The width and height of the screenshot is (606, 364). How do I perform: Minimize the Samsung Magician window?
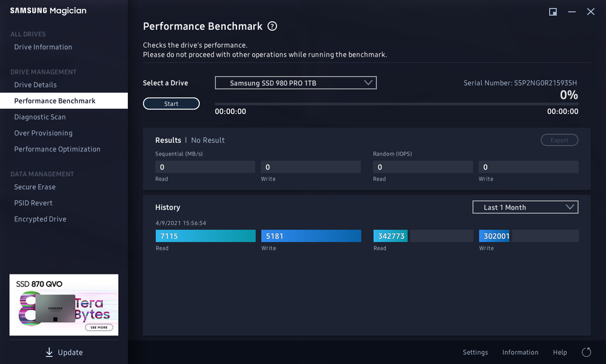[571, 12]
